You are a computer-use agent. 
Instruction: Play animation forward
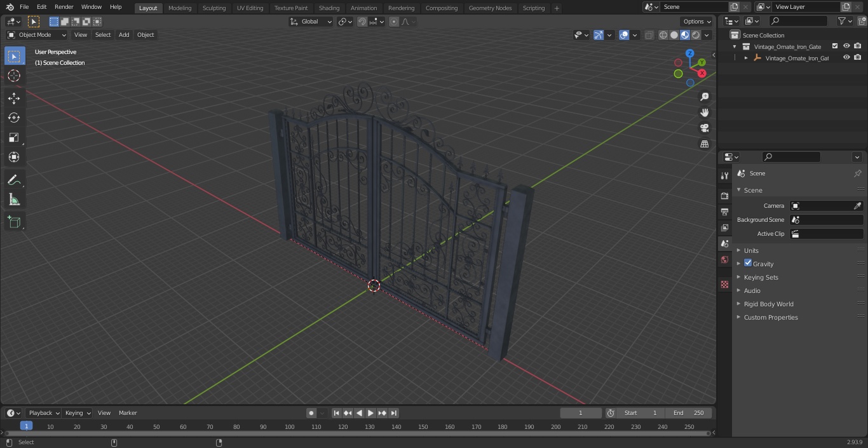click(370, 413)
